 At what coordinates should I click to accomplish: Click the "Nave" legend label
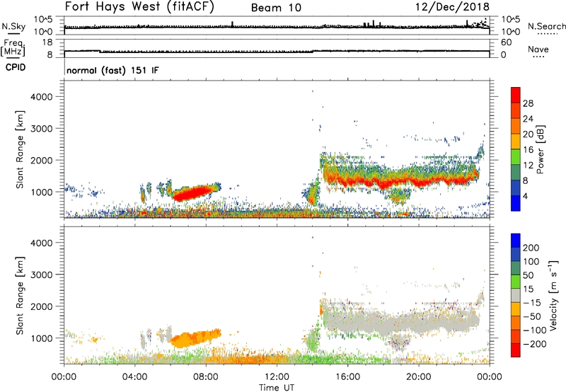[x=538, y=50]
